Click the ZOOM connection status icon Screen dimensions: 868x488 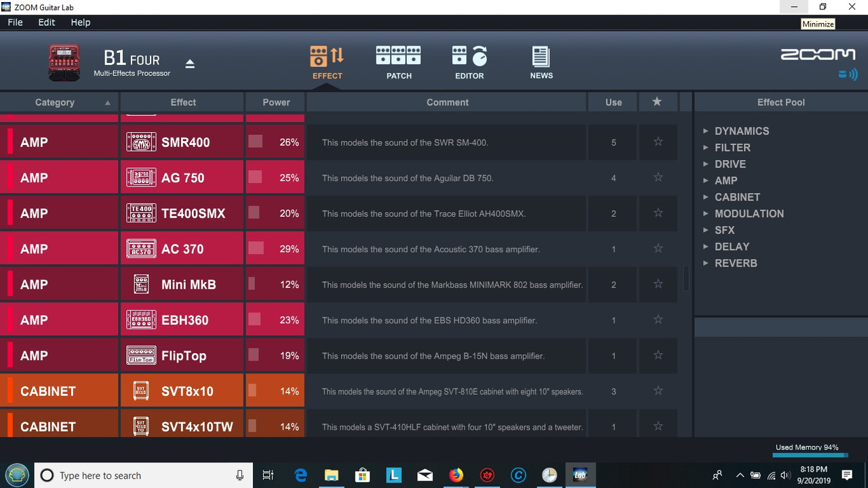848,75
